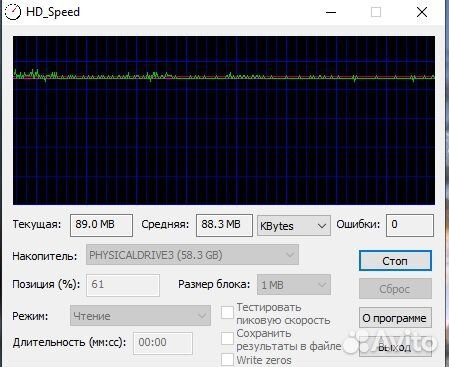Click the Позиция (%): label
The width and height of the screenshot is (449, 367).
click(x=46, y=284)
